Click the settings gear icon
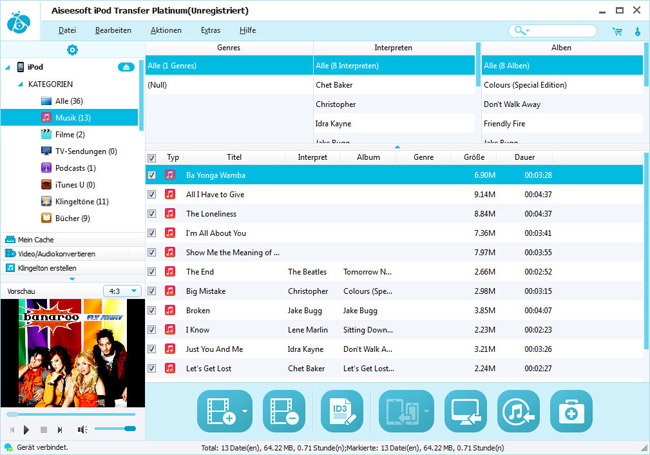This screenshot has height=455, width=650. 72,50
